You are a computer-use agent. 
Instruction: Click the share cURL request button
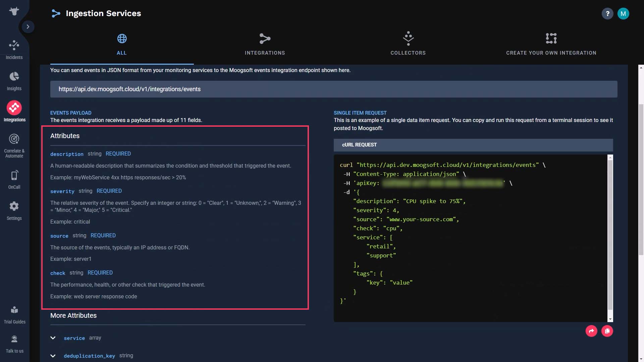(591, 331)
